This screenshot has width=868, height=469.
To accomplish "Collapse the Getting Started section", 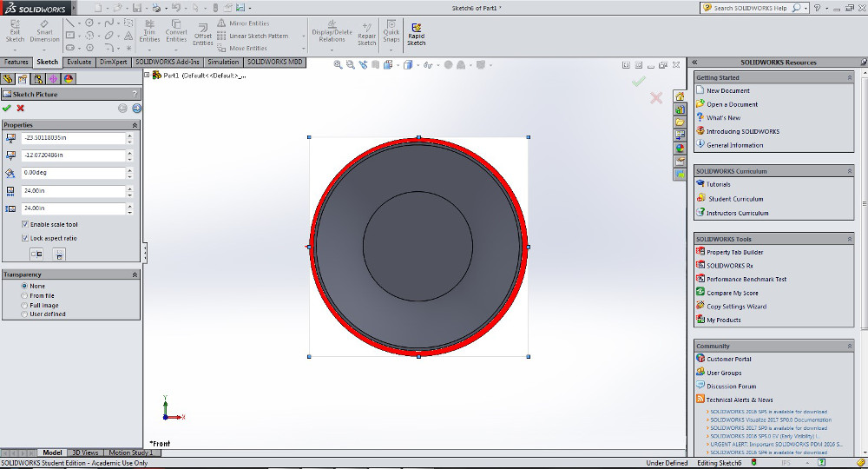I will [x=849, y=77].
